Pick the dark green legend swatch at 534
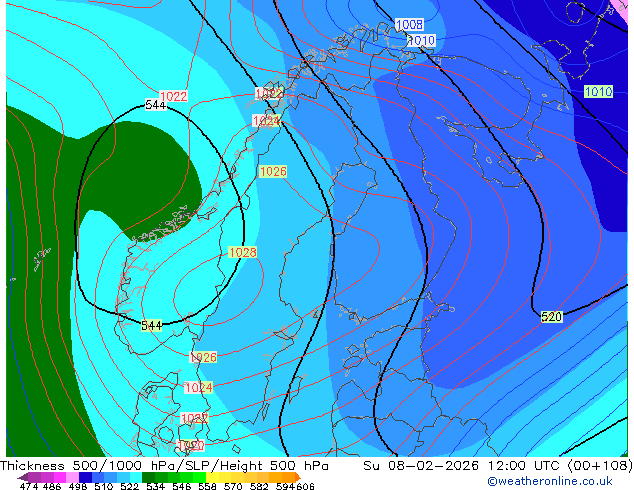 tap(149, 477)
